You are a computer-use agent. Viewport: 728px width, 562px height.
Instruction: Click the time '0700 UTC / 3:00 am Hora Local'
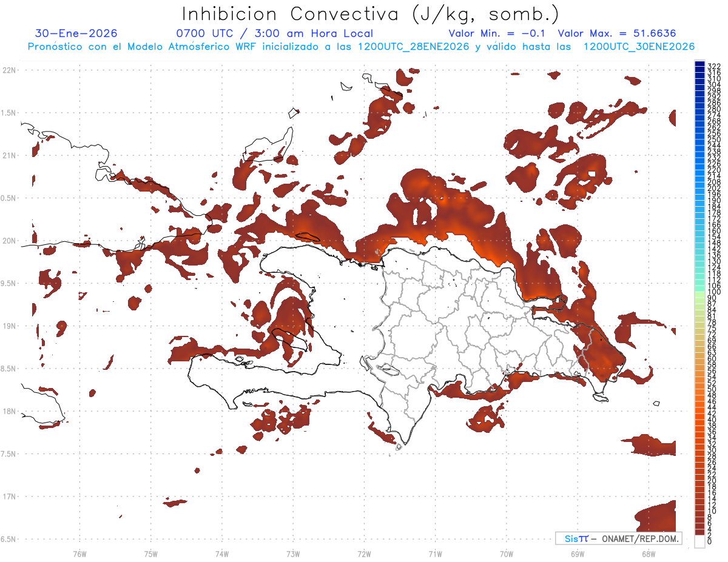275,33
